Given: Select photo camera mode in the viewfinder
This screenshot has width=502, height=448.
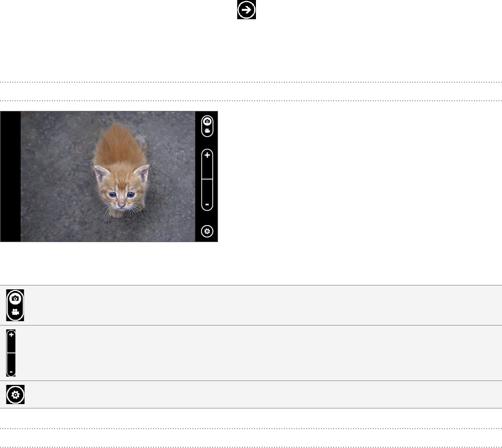Looking at the screenshot, I should pos(207,121).
